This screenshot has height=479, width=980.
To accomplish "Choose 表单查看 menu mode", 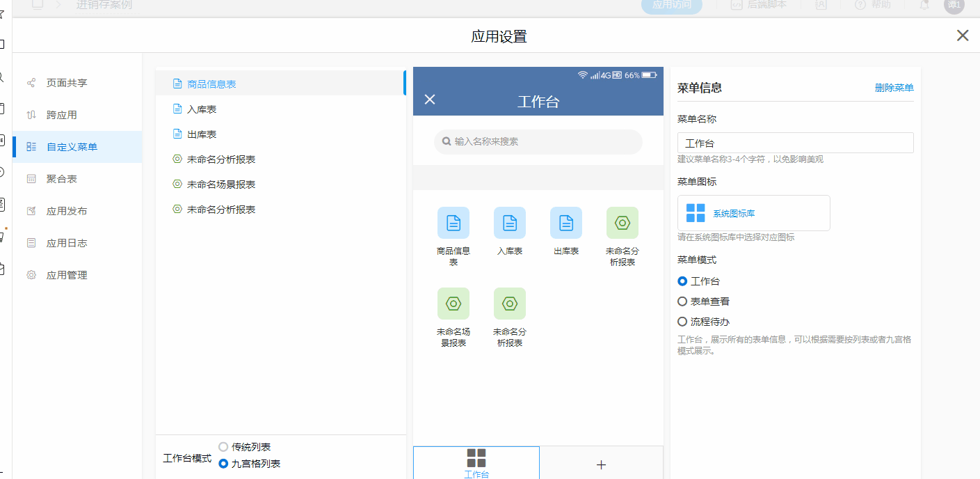I will pos(682,301).
